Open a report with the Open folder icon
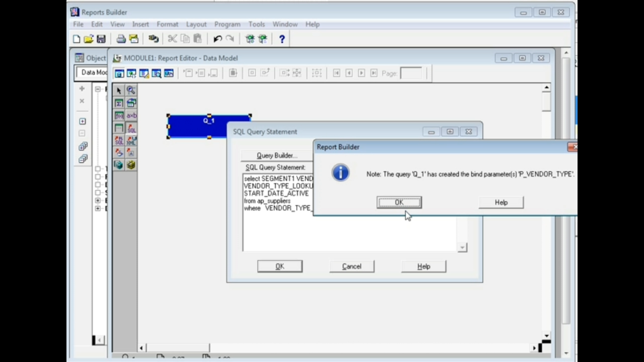Image resolution: width=644 pixels, height=362 pixels. [x=89, y=39]
